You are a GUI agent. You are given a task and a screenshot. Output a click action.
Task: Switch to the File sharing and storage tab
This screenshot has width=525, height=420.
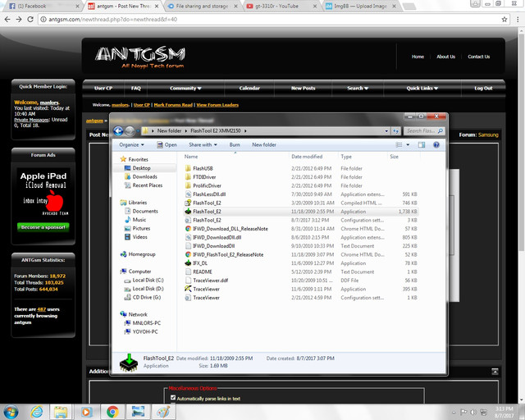[202, 6]
